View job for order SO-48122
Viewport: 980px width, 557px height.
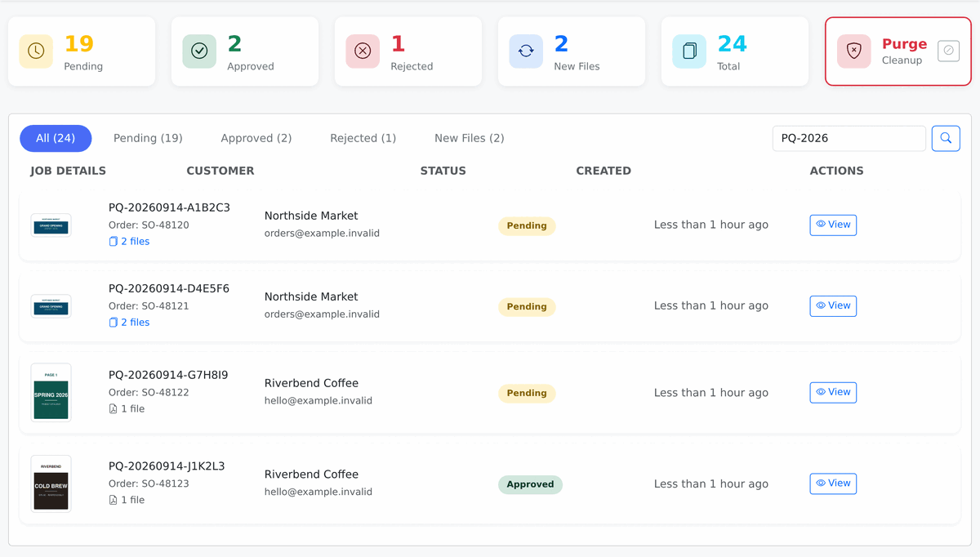(x=833, y=392)
